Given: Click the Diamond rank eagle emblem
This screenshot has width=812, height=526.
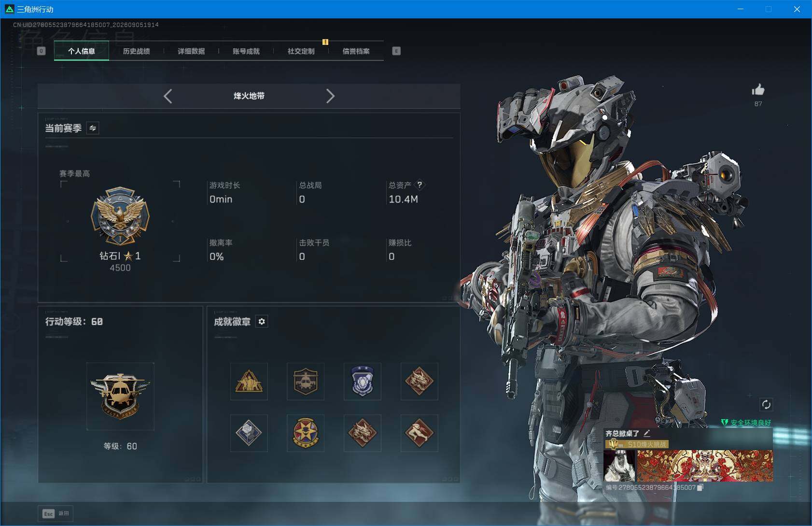Looking at the screenshot, I should (x=120, y=216).
